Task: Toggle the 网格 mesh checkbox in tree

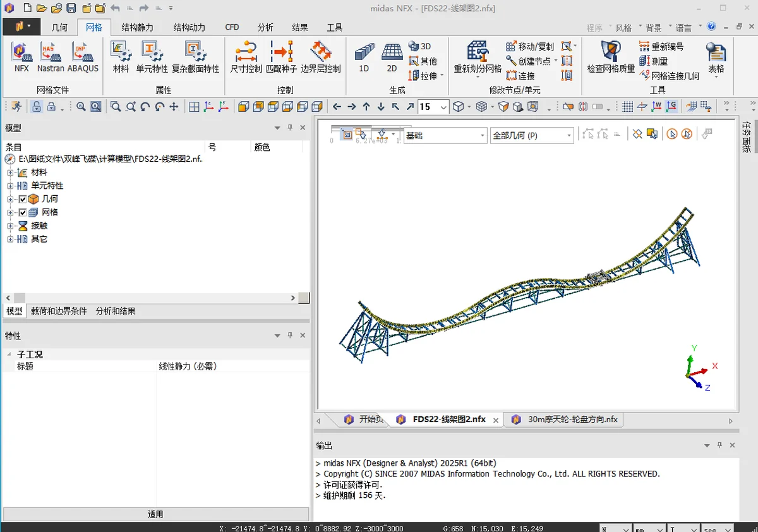Action: tap(23, 212)
